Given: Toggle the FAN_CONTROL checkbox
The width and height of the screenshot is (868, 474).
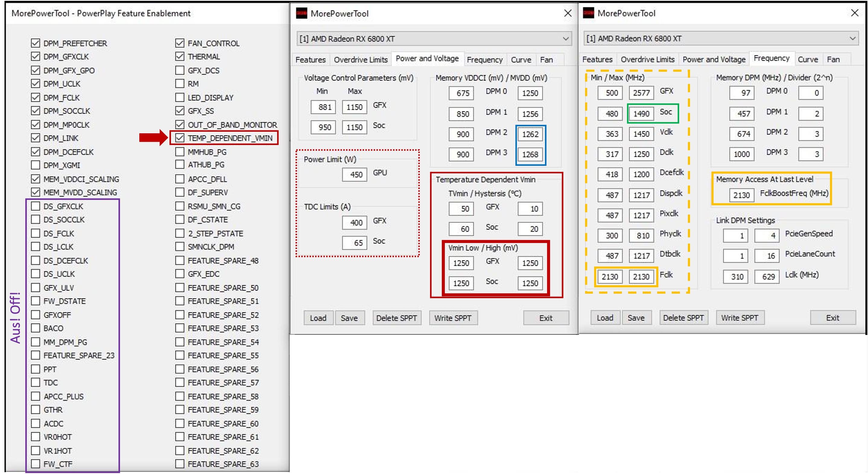Looking at the screenshot, I should click(180, 43).
